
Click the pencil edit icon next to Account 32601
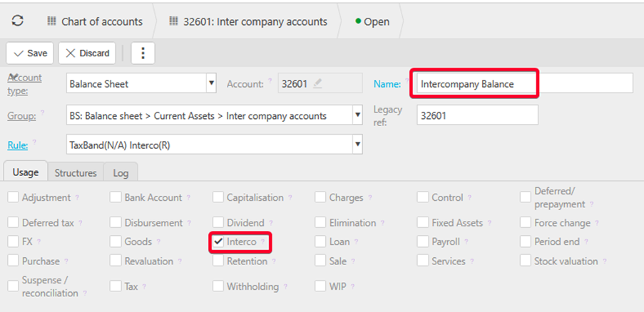point(317,83)
